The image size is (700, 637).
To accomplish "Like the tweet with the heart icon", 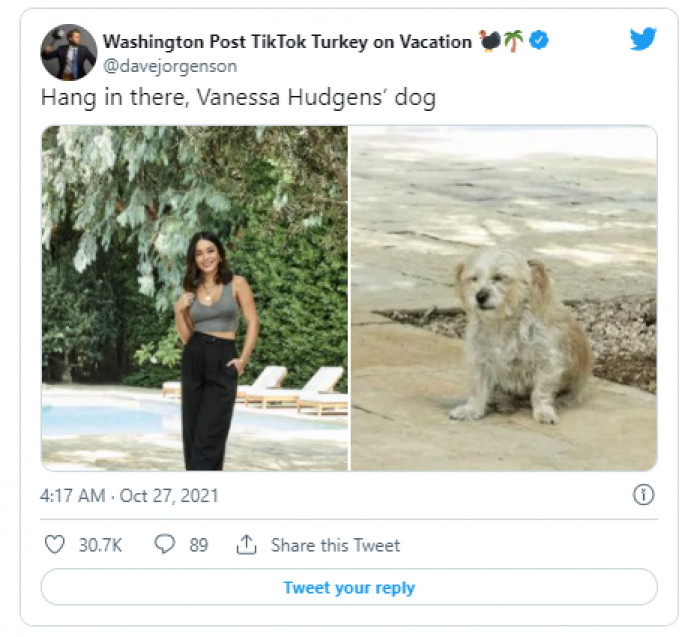I will coord(56,545).
